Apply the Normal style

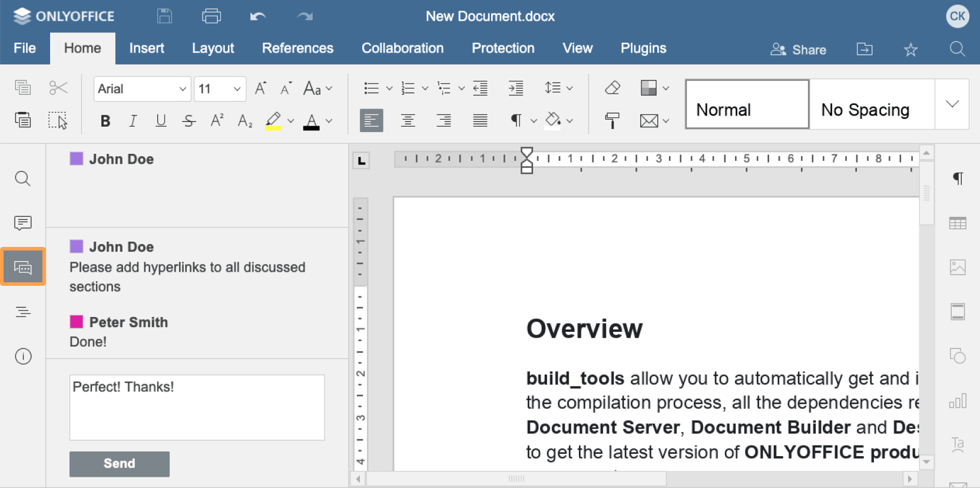(747, 104)
